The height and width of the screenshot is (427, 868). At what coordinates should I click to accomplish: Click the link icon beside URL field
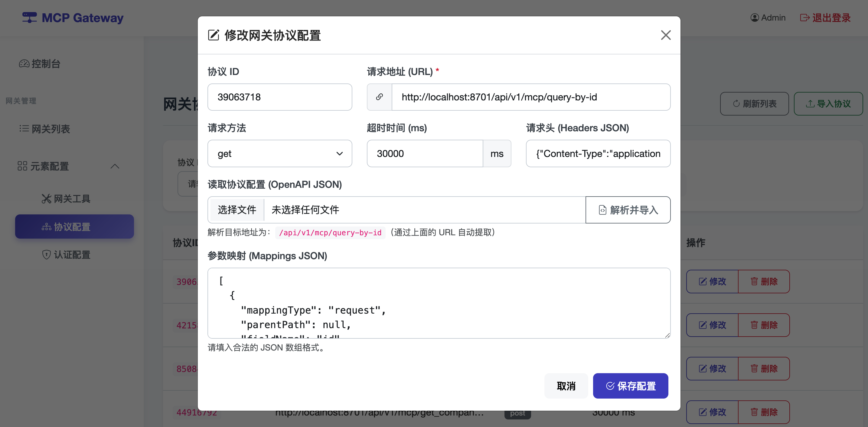tap(380, 97)
